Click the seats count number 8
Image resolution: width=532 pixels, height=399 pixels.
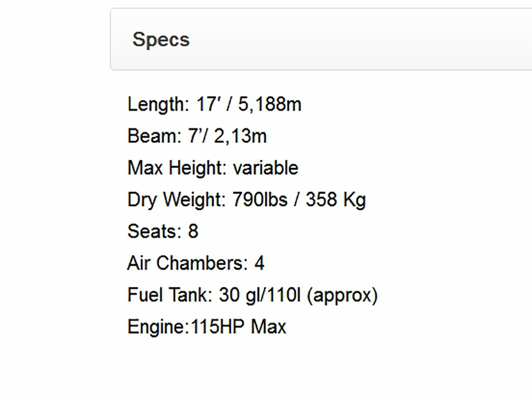[193, 231]
